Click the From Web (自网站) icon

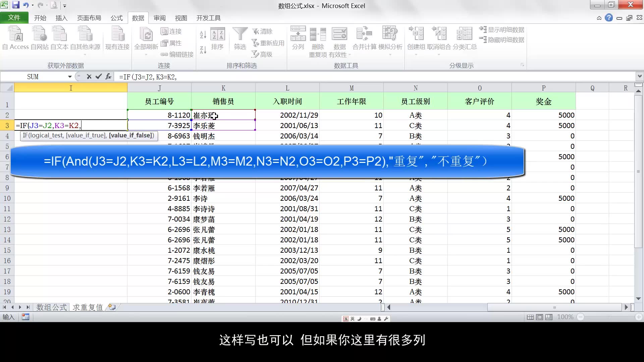40,39
